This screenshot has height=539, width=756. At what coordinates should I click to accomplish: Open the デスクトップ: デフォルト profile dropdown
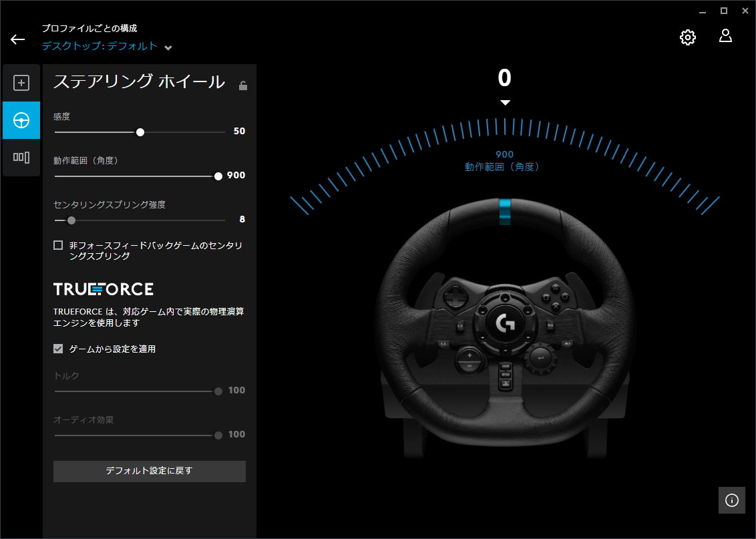click(107, 46)
